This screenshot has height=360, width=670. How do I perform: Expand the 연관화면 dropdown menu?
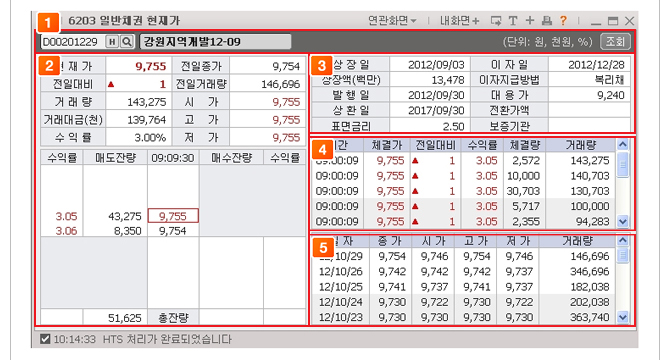(392, 20)
